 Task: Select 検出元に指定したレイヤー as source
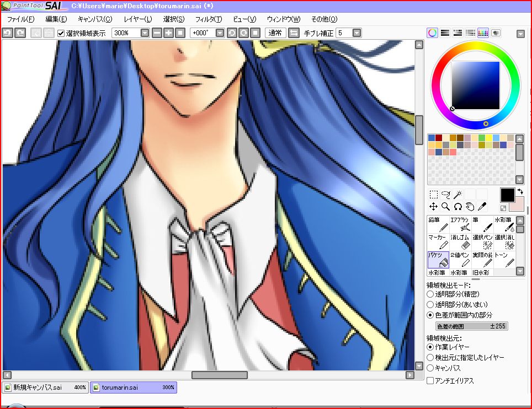(430, 358)
